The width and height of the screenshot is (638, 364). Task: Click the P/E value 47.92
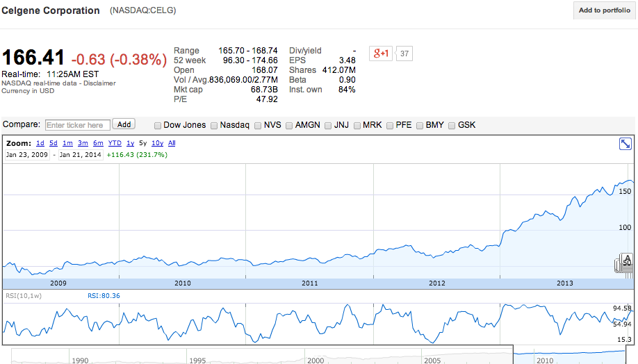pyautogui.click(x=267, y=99)
